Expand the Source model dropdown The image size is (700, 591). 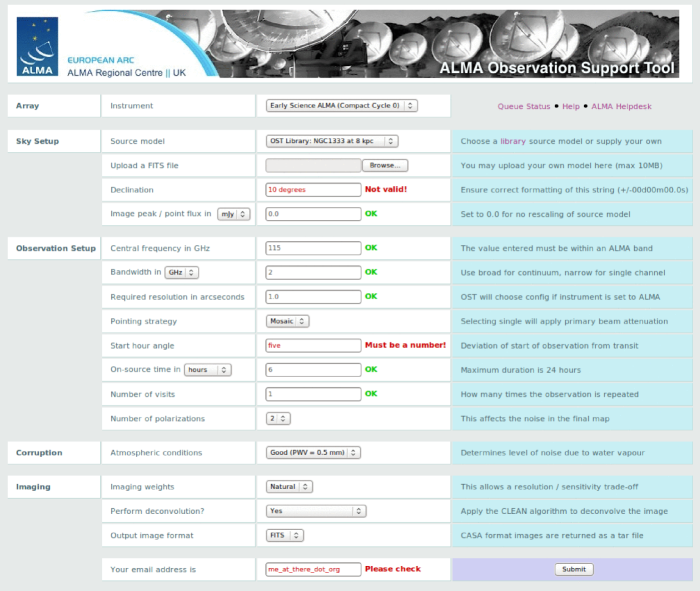(x=331, y=141)
